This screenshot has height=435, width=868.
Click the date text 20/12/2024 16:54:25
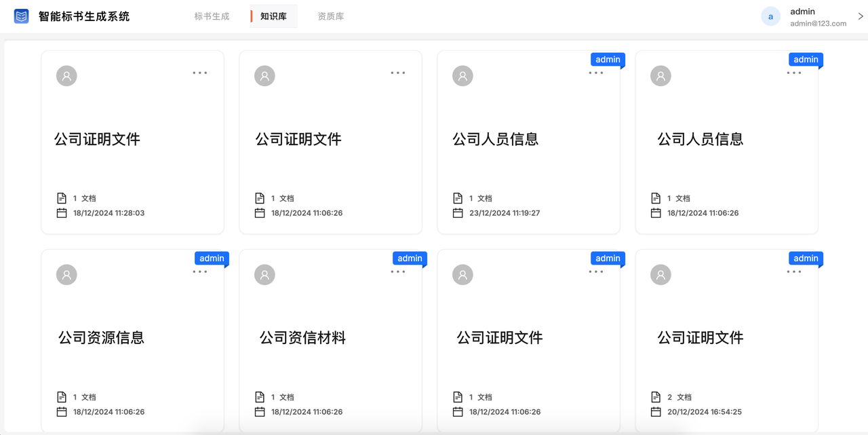(x=705, y=412)
